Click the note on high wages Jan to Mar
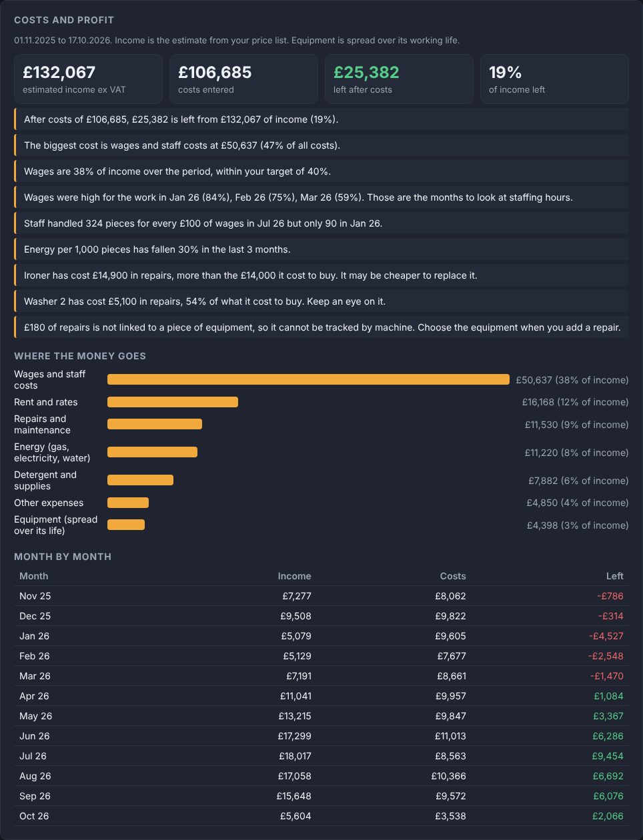 (321, 197)
